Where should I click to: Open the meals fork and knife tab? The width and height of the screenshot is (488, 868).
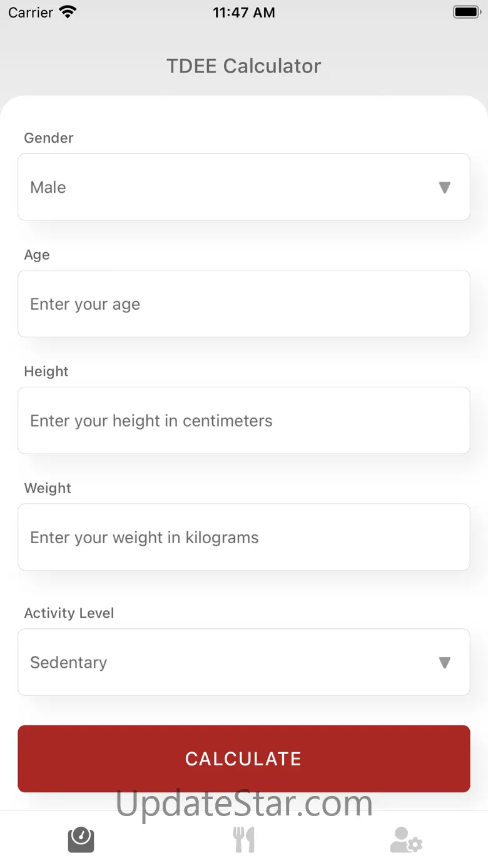pos(244,840)
